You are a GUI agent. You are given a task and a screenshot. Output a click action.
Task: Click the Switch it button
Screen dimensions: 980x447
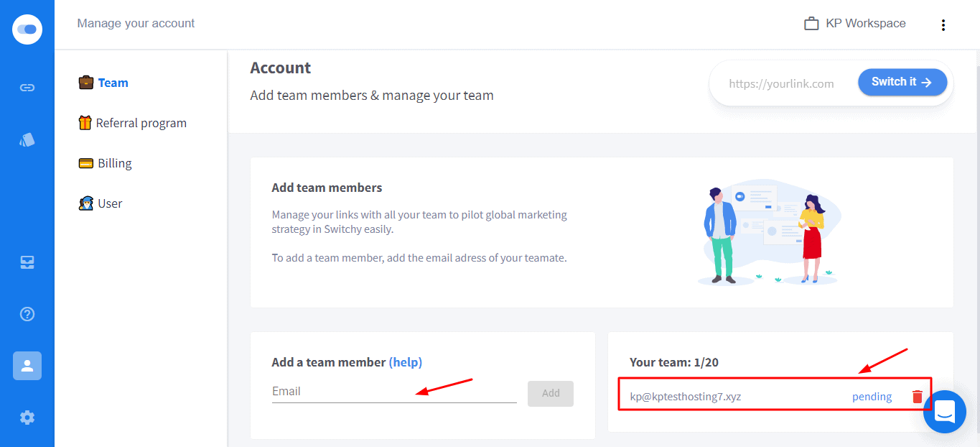pyautogui.click(x=902, y=82)
